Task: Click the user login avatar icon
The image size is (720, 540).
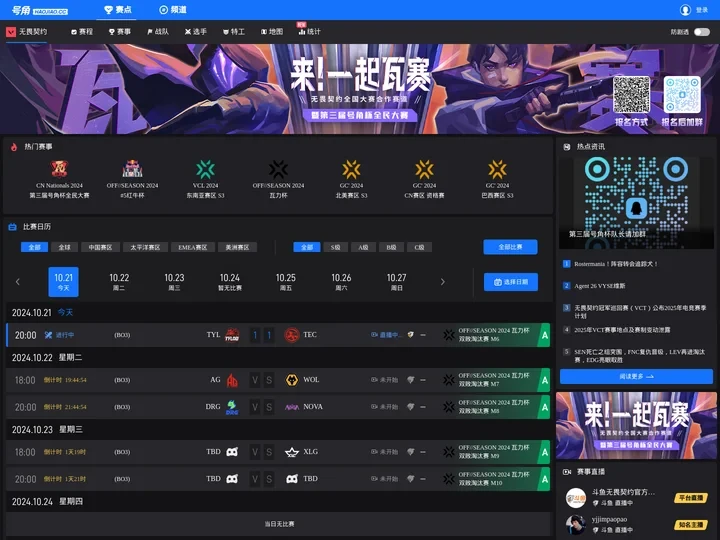Action: click(x=685, y=10)
